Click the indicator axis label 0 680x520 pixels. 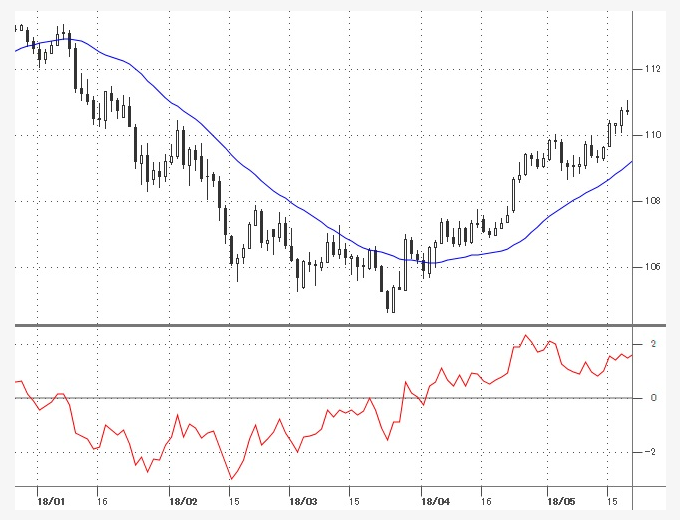654,398
